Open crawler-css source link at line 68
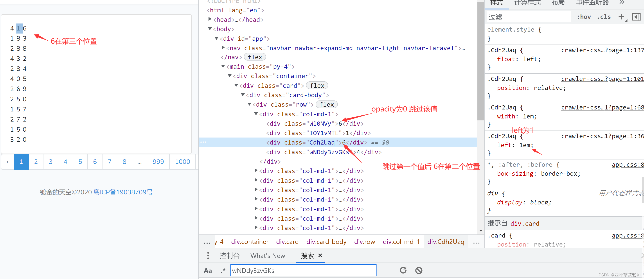This screenshot has height=279, width=644. [x=603, y=107]
